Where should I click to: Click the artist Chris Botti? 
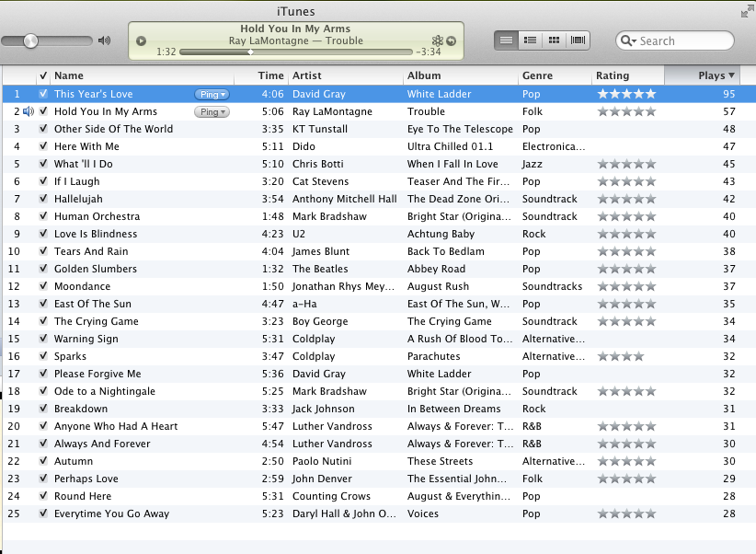(x=317, y=164)
